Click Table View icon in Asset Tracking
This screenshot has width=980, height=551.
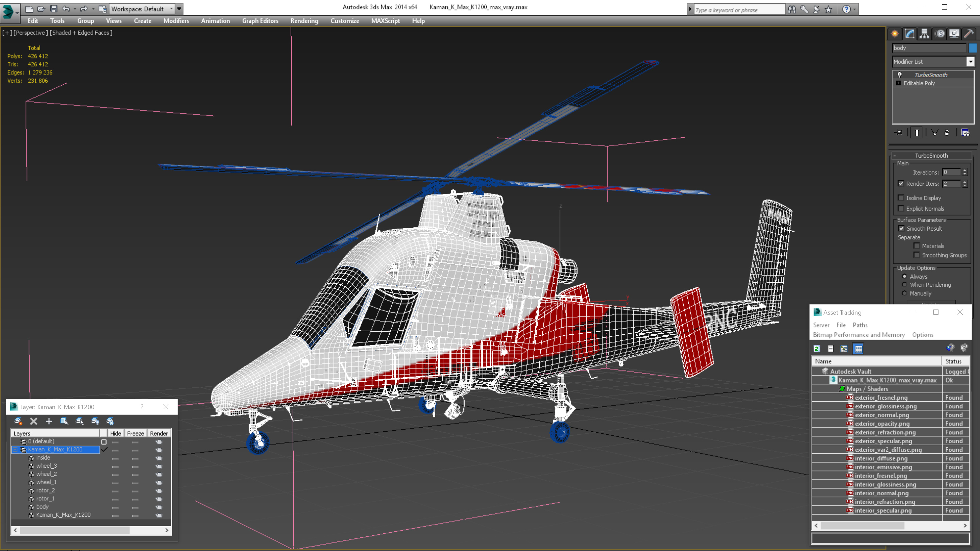[859, 348]
